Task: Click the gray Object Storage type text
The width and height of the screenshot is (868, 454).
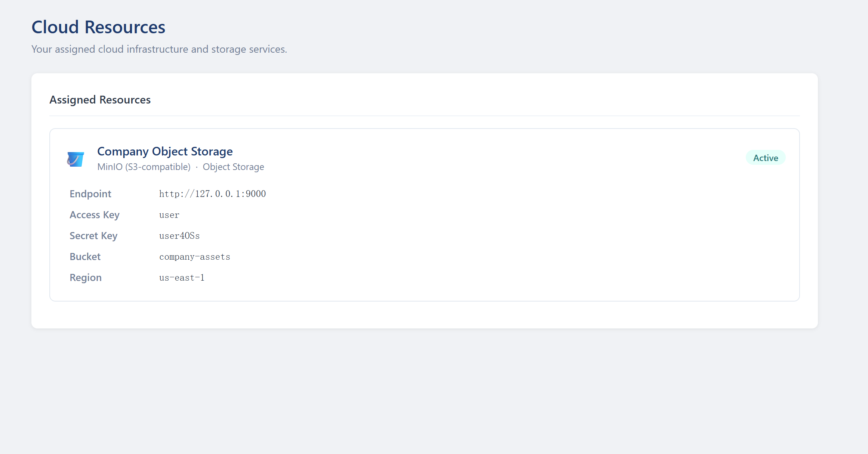Action: (233, 167)
